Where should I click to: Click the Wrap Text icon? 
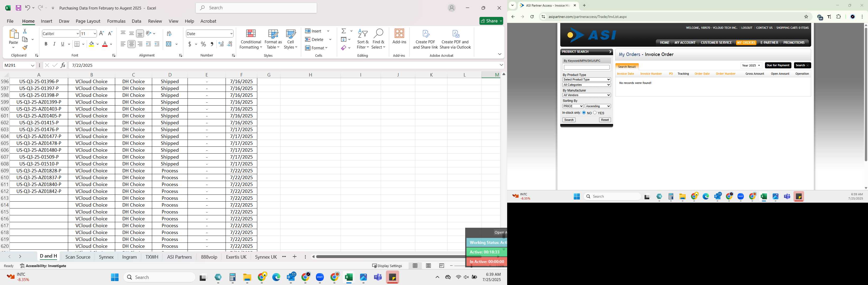click(169, 33)
